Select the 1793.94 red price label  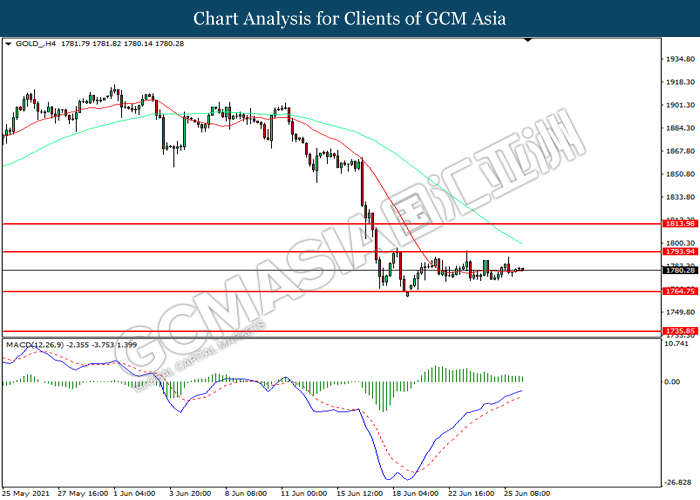[680, 252]
